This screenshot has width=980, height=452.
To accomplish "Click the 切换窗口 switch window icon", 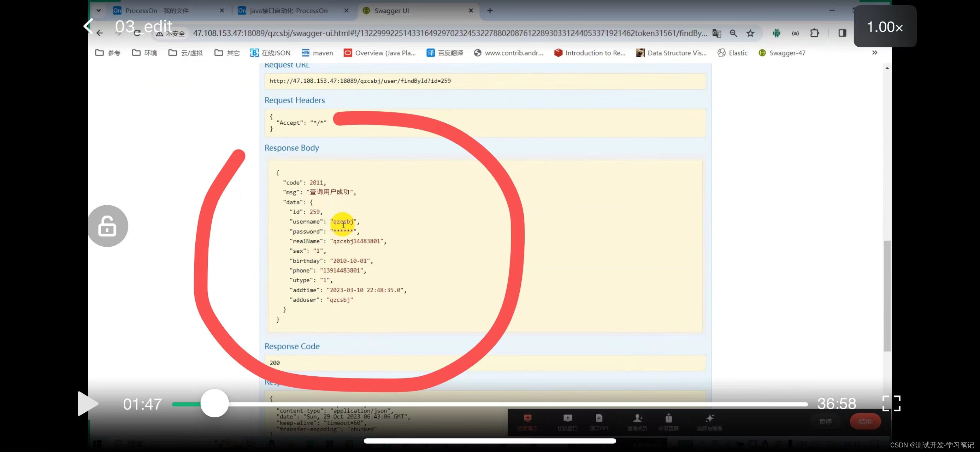I will point(567,422).
